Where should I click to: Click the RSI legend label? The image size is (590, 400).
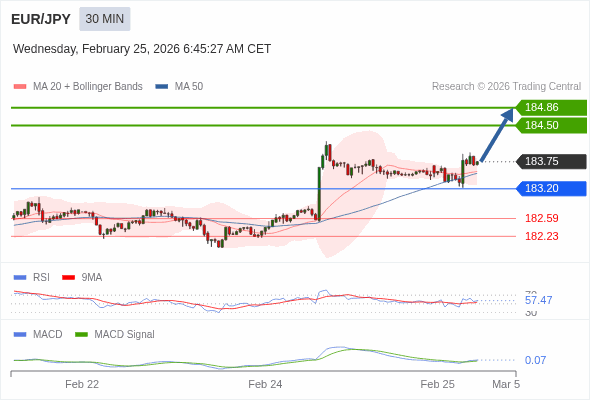click(41, 278)
